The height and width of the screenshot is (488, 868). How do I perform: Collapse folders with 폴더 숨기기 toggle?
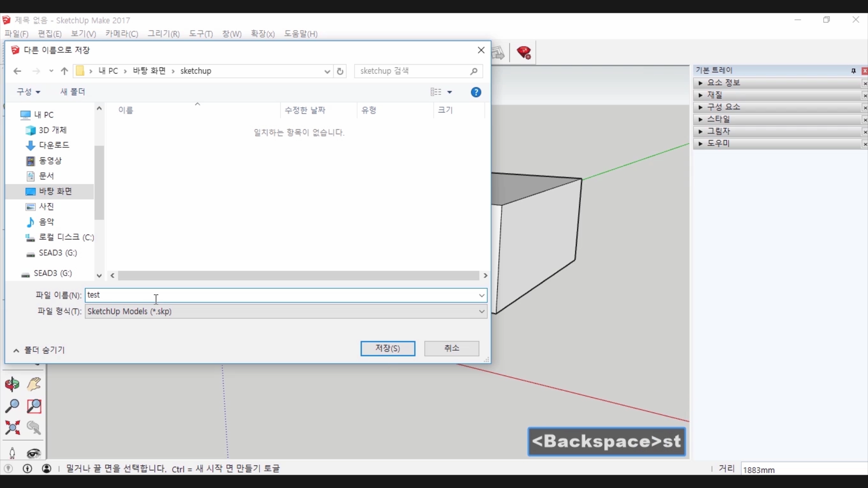[x=39, y=350]
